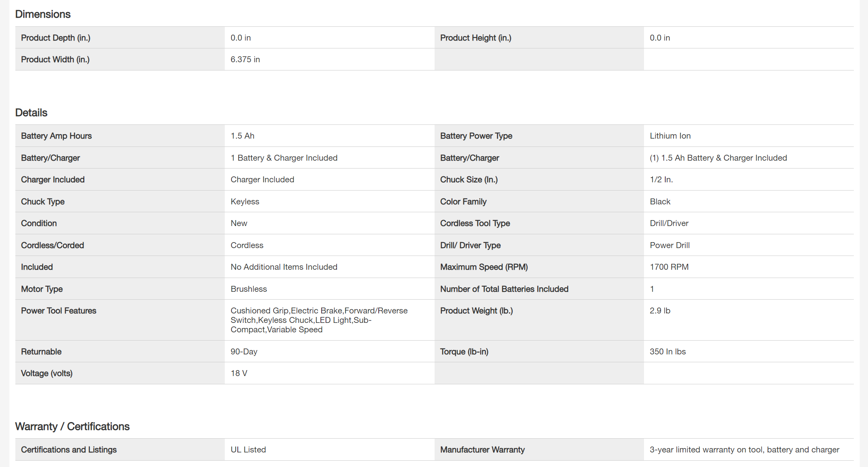The image size is (868, 467).
Task: Select the UL Listed certification value
Action: click(x=248, y=450)
